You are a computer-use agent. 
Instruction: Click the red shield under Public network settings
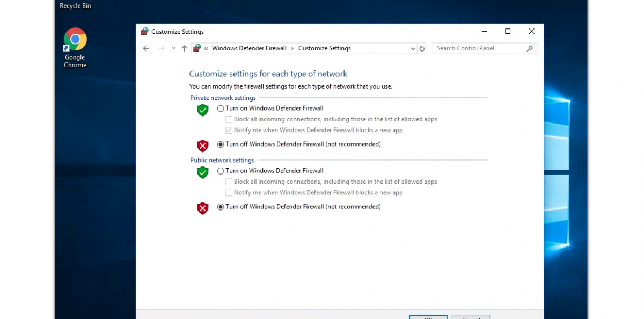[x=202, y=208]
